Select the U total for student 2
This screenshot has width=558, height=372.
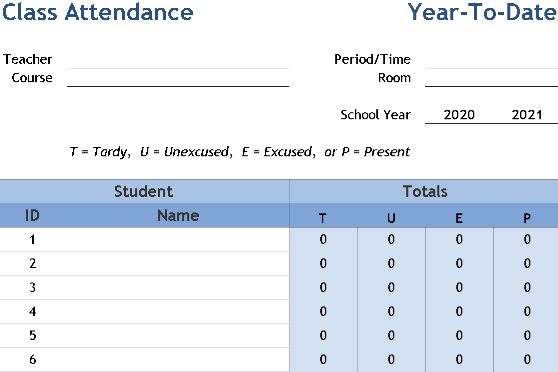point(391,263)
